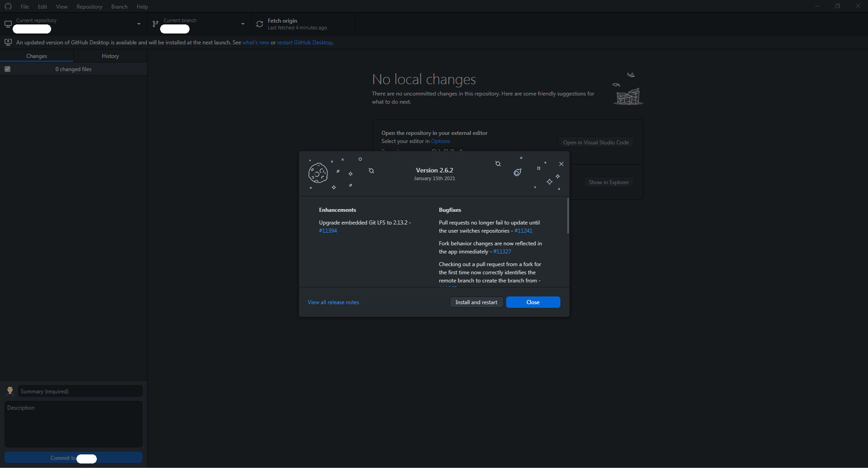This screenshot has height=468, width=868.
Task: Click the No local changes heading
Action: pyautogui.click(x=424, y=80)
